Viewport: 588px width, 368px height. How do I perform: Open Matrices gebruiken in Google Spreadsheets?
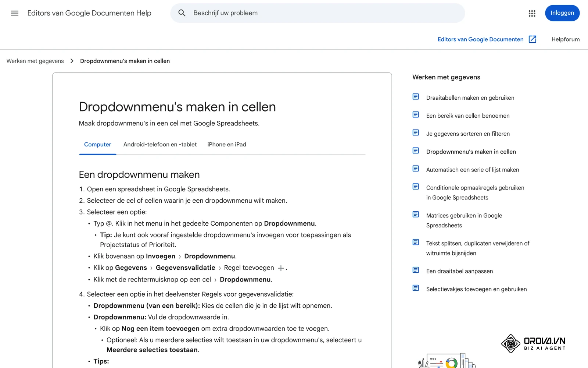464,220
